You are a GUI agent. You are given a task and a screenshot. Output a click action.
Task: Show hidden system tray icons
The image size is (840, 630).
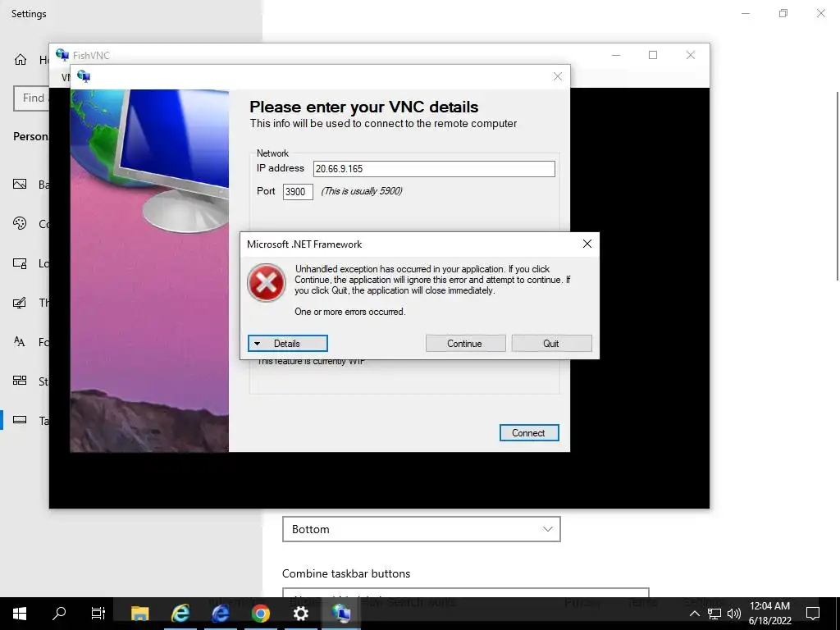point(694,614)
